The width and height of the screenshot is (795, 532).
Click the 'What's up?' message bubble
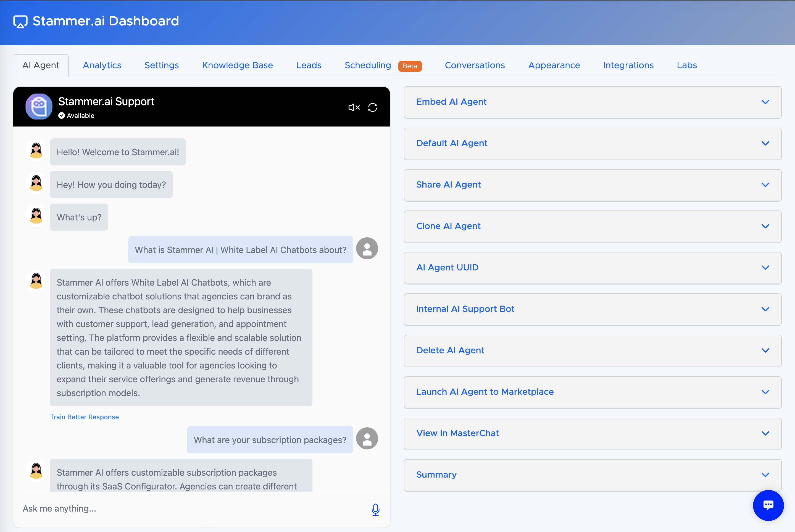[x=79, y=217]
